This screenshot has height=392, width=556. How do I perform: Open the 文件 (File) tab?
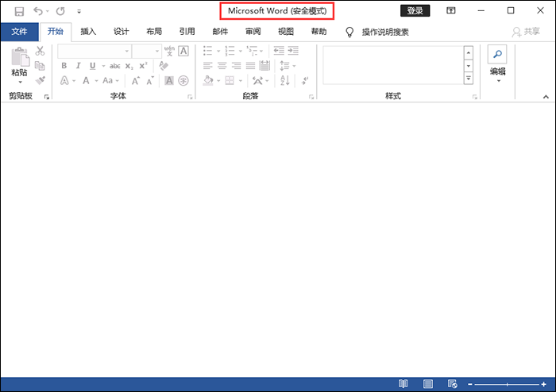click(x=19, y=32)
